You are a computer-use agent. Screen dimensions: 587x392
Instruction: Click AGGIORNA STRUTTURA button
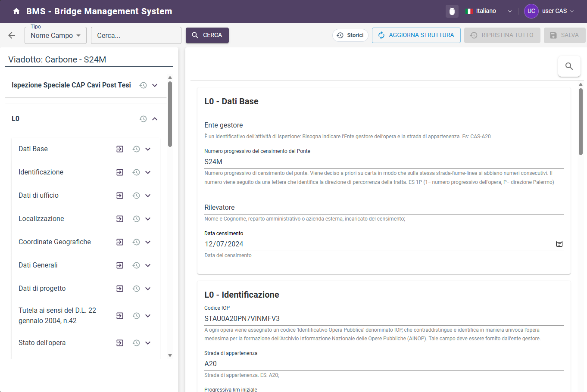point(416,35)
